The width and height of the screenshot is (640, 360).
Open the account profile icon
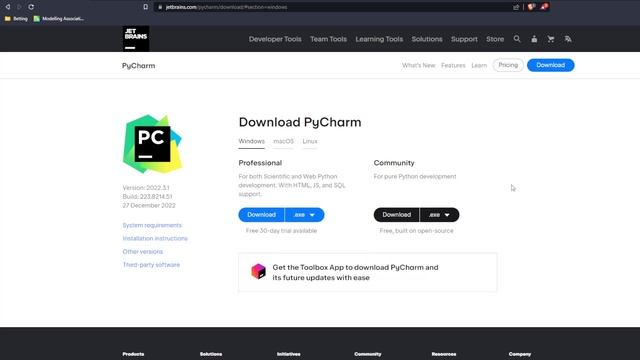(534, 39)
